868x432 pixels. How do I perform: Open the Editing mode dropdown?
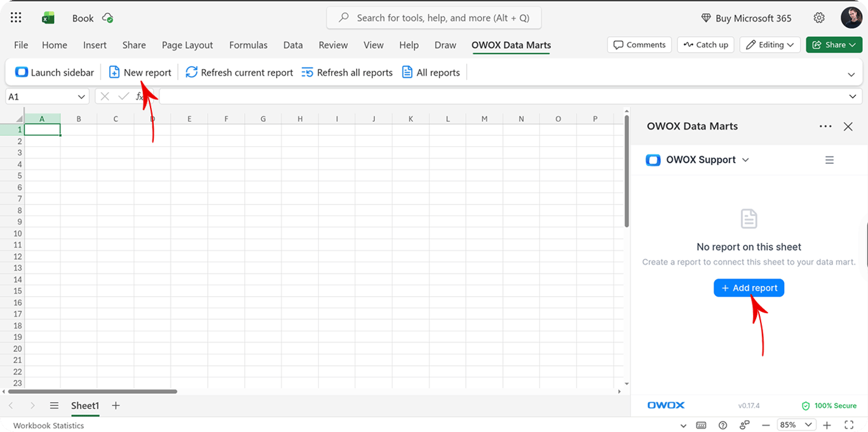click(770, 44)
